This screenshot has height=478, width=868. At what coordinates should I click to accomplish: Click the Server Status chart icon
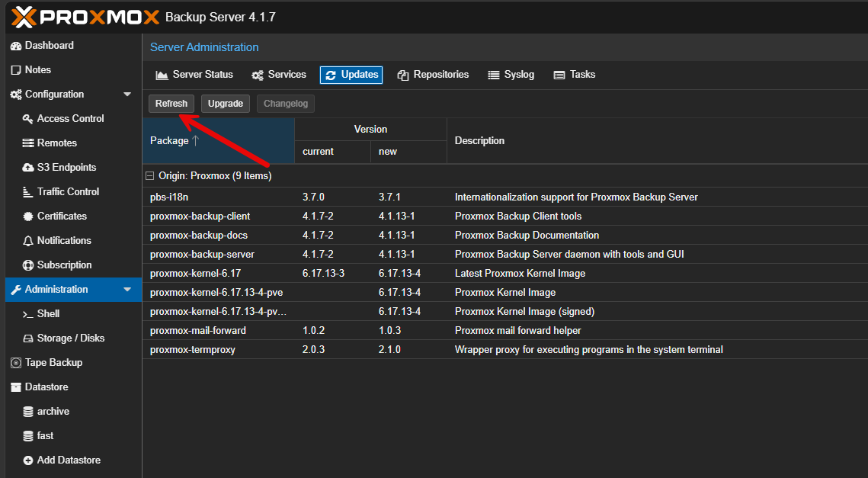pyautogui.click(x=162, y=75)
